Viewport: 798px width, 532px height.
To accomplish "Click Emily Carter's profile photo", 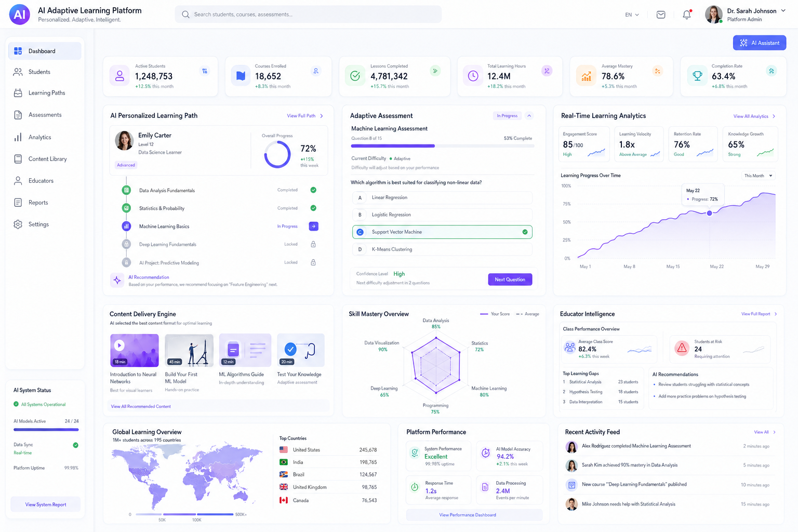I will click(124, 141).
